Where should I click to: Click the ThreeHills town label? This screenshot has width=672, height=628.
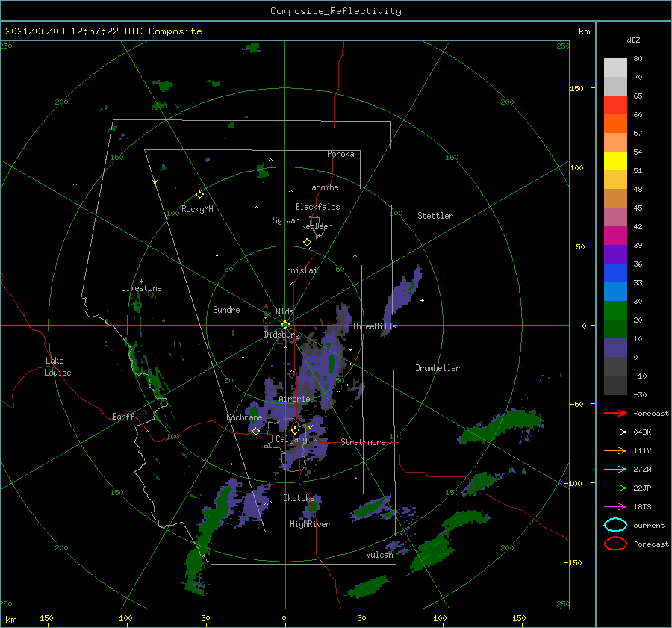click(x=374, y=326)
